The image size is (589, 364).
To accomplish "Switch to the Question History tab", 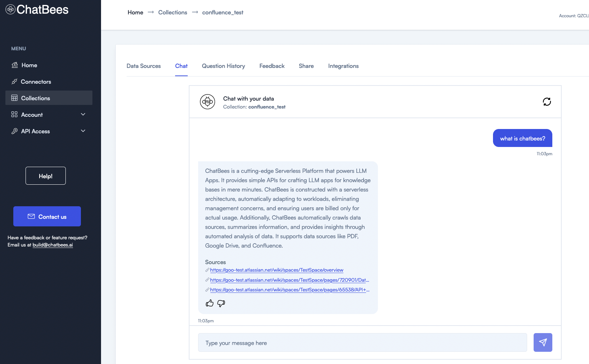I will [x=223, y=66].
